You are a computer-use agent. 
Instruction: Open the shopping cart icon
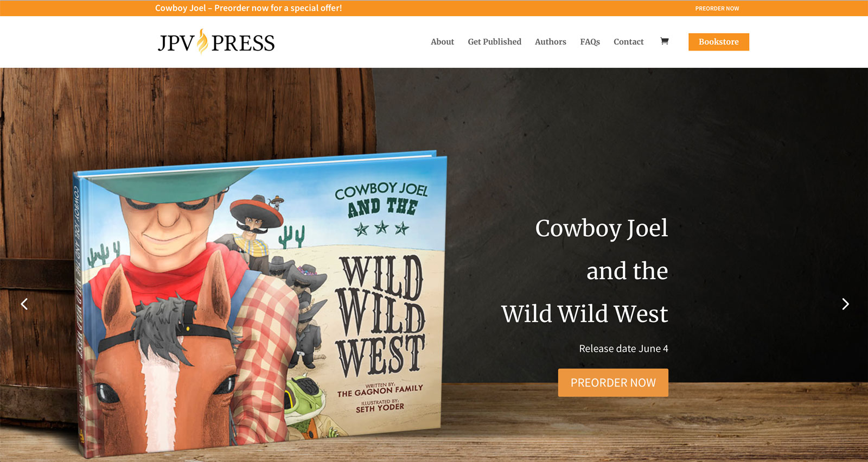(664, 41)
